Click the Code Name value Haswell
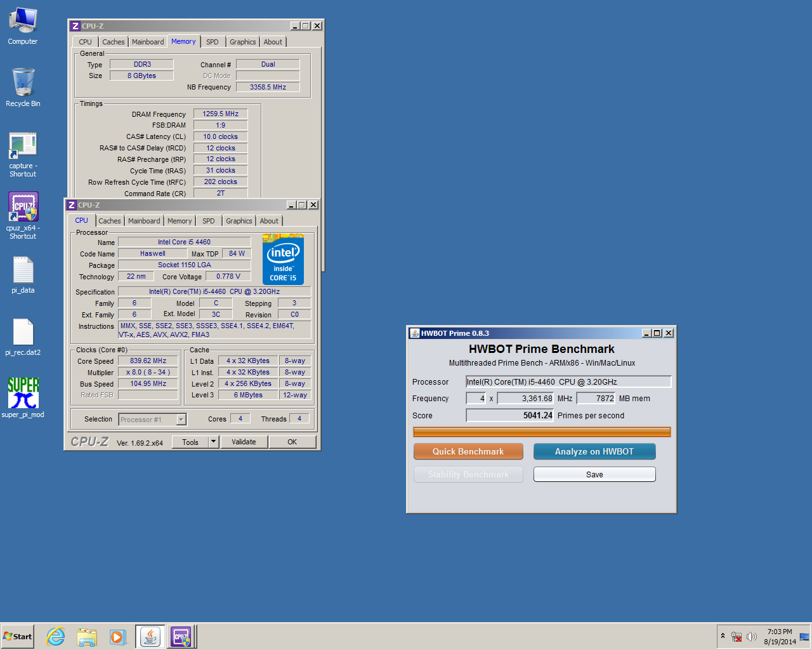 click(152, 253)
